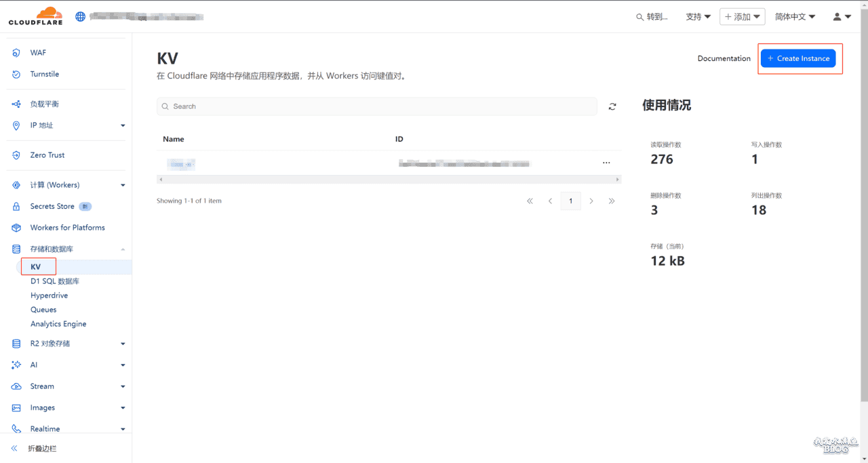Go to previous page of results
The width and height of the screenshot is (868, 463).
pos(550,201)
